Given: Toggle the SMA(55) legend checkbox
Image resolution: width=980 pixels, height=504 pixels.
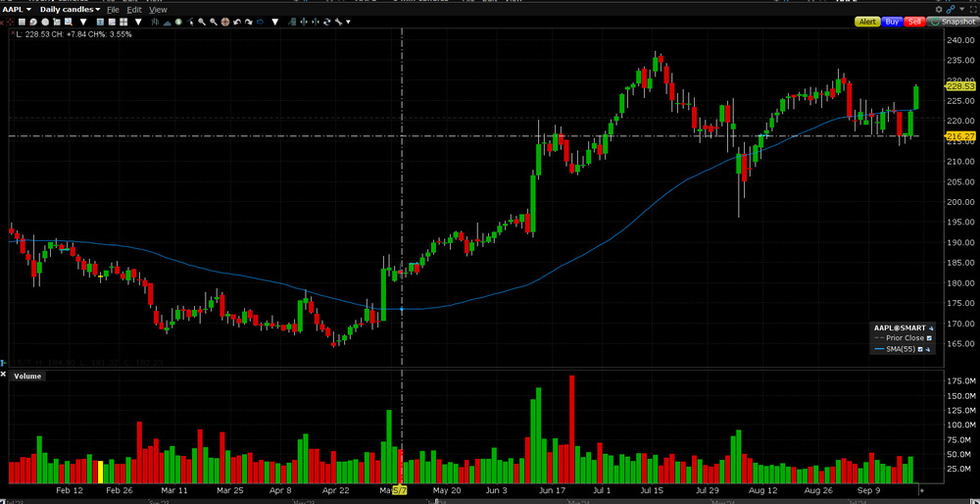Looking at the screenshot, I should [920, 349].
